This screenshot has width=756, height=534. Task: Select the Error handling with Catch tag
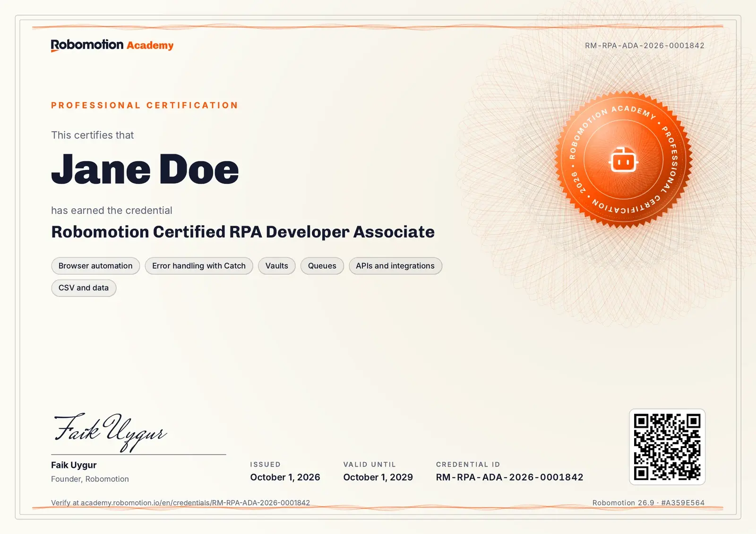199,266
